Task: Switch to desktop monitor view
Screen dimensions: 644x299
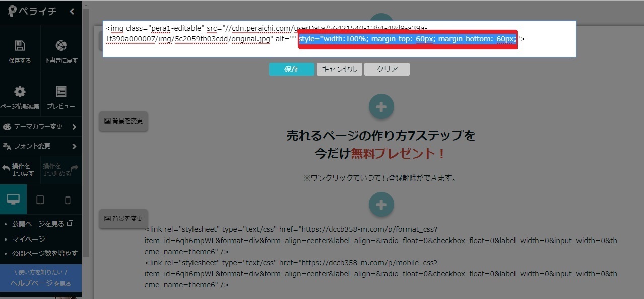Action: click(x=13, y=199)
